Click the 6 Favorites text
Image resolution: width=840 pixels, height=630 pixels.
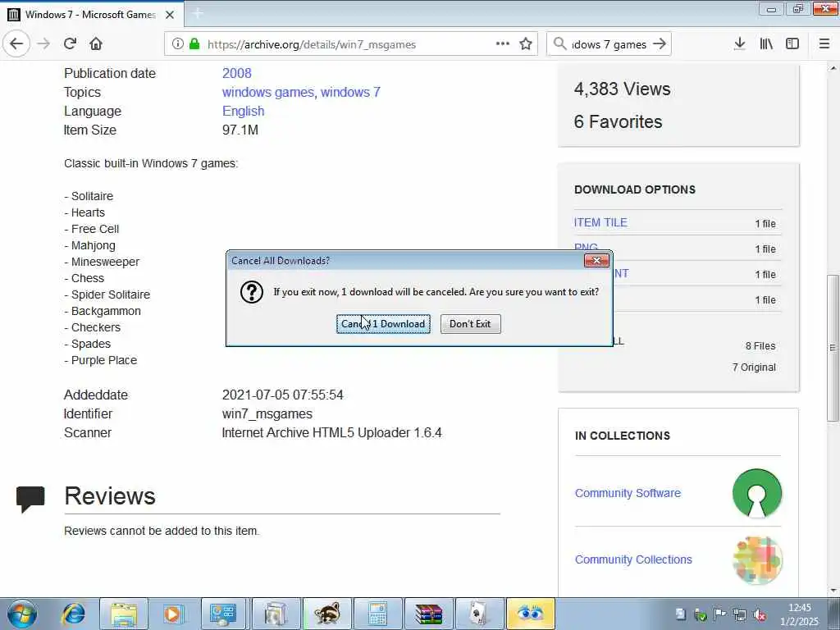619,121
